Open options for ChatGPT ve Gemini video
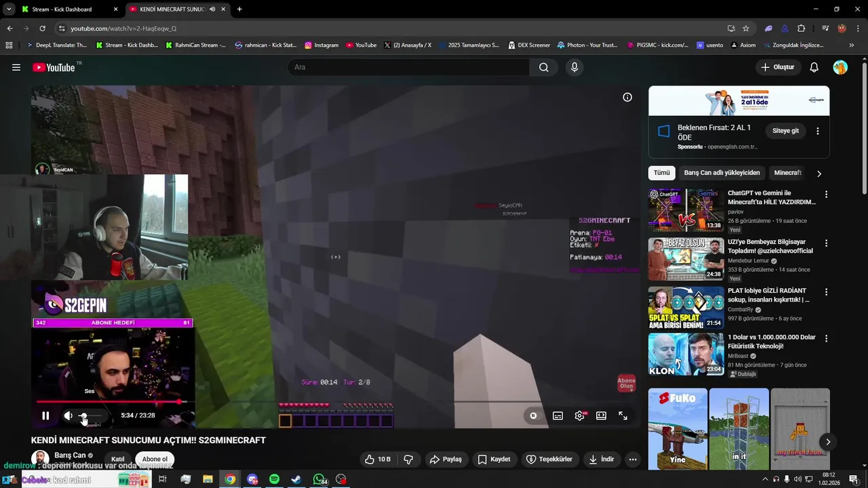 (x=825, y=195)
